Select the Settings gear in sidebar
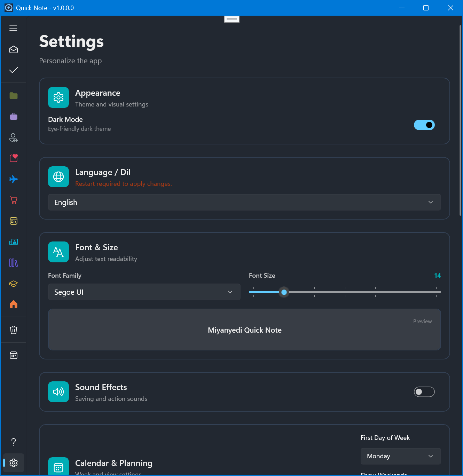 tap(14, 463)
